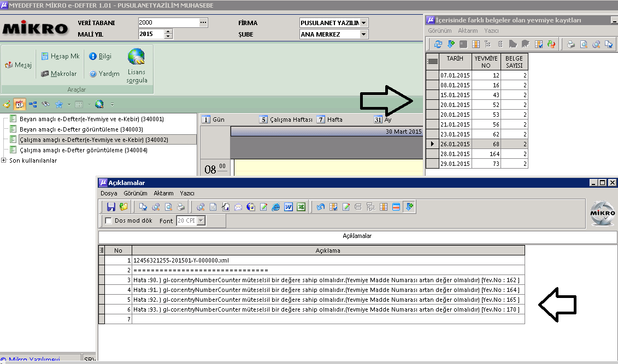Select the 28.01.2015 row with yevmiye 164
This screenshot has height=364, width=618.
click(x=477, y=154)
